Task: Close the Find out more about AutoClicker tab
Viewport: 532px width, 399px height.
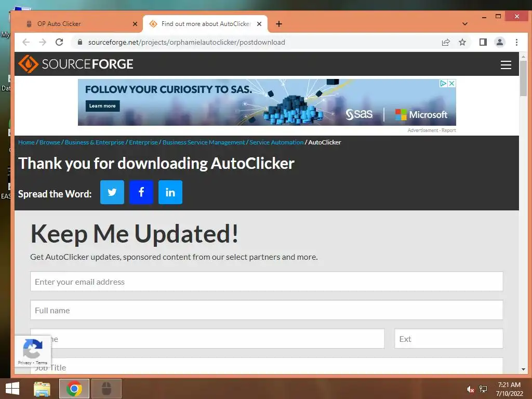Action: [x=259, y=24]
